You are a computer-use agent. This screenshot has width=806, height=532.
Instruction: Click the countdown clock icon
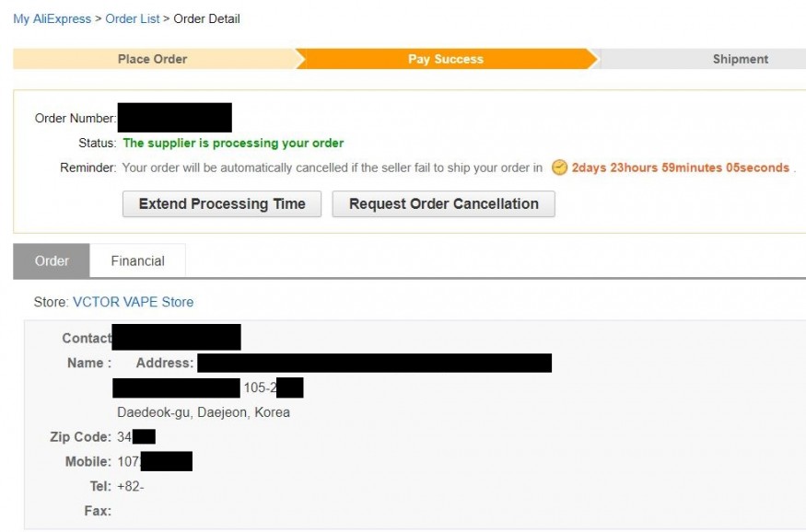point(559,168)
